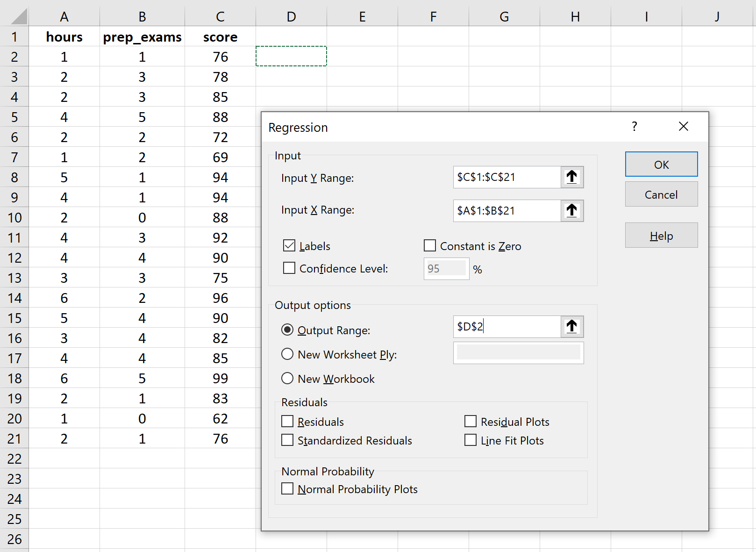Viewport: 756px width, 552px height.
Task: Check the Residual Plots option
Action: [x=470, y=421]
